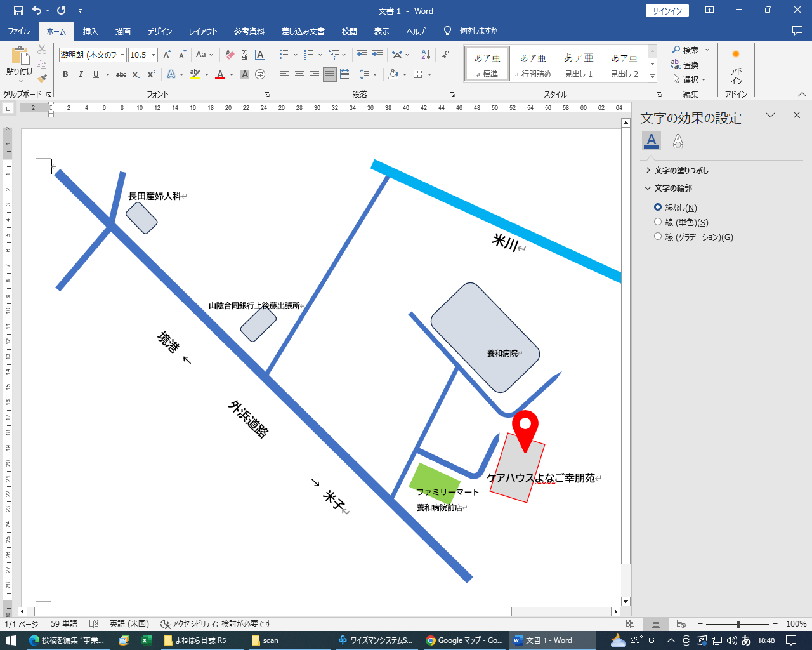This screenshot has height=650, width=812.
Task: Open comments pane icon
Action: (x=797, y=30)
